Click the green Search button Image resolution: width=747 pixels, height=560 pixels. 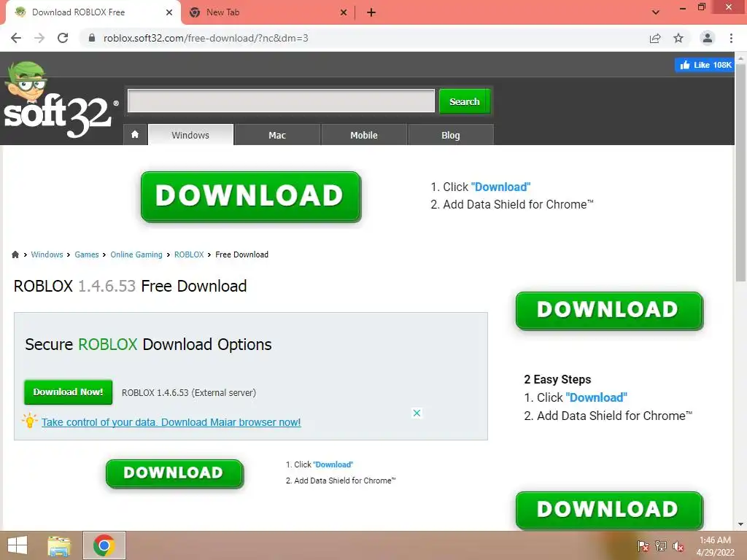465,101
